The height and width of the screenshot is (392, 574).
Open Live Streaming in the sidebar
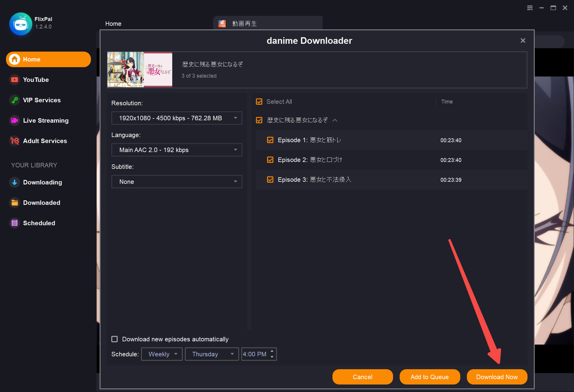(46, 121)
